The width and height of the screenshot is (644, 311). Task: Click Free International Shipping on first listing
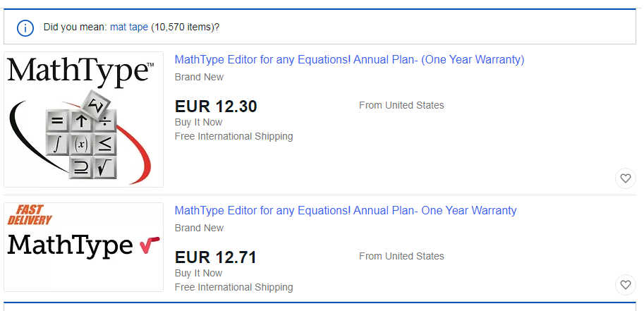point(233,136)
